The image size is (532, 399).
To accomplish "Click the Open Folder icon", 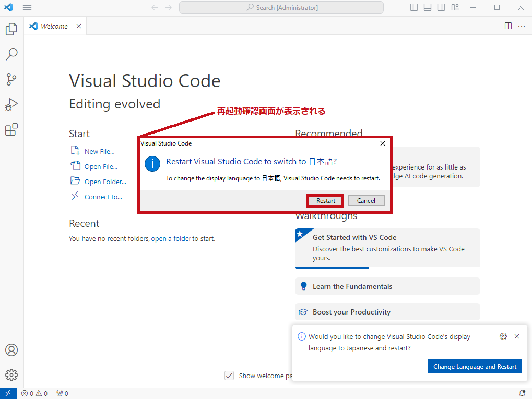I will click(x=75, y=180).
